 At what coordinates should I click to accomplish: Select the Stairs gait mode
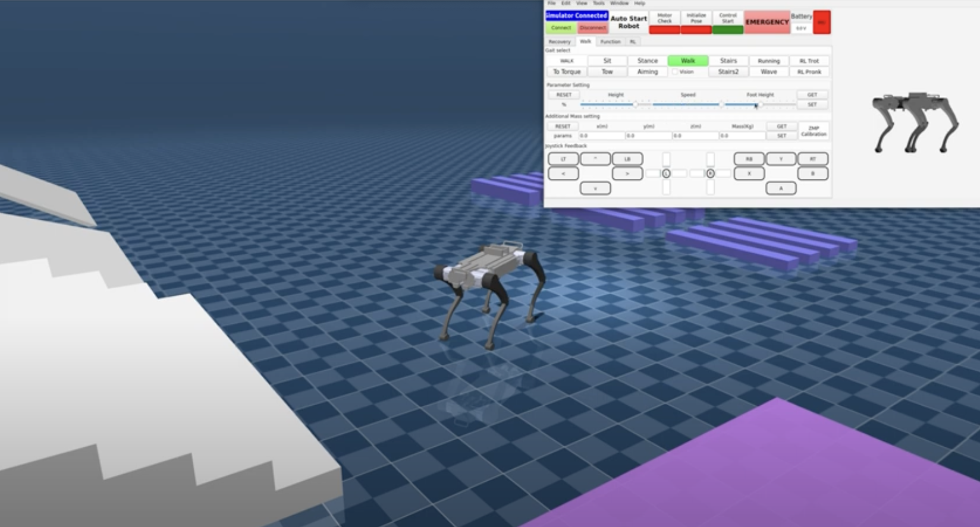[728, 61]
